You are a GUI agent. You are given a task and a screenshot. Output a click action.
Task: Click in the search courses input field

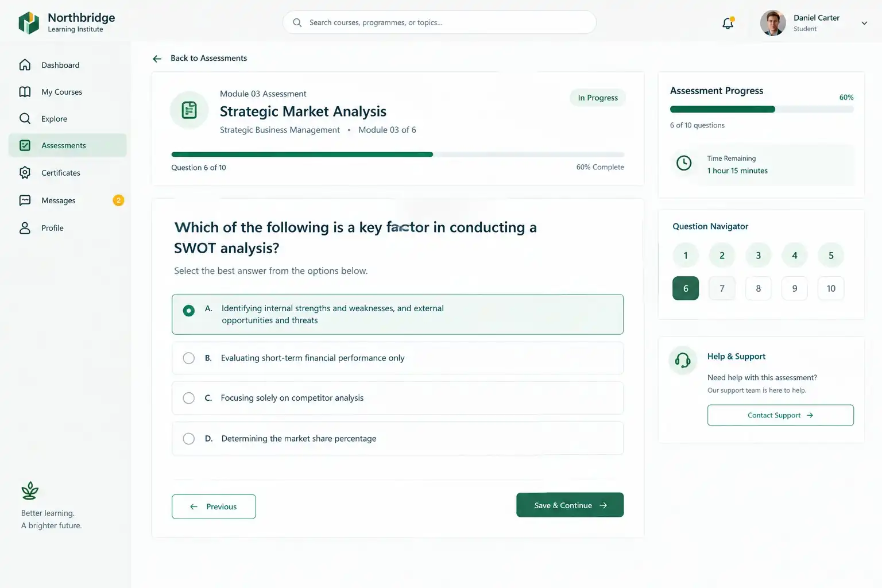pos(439,22)
